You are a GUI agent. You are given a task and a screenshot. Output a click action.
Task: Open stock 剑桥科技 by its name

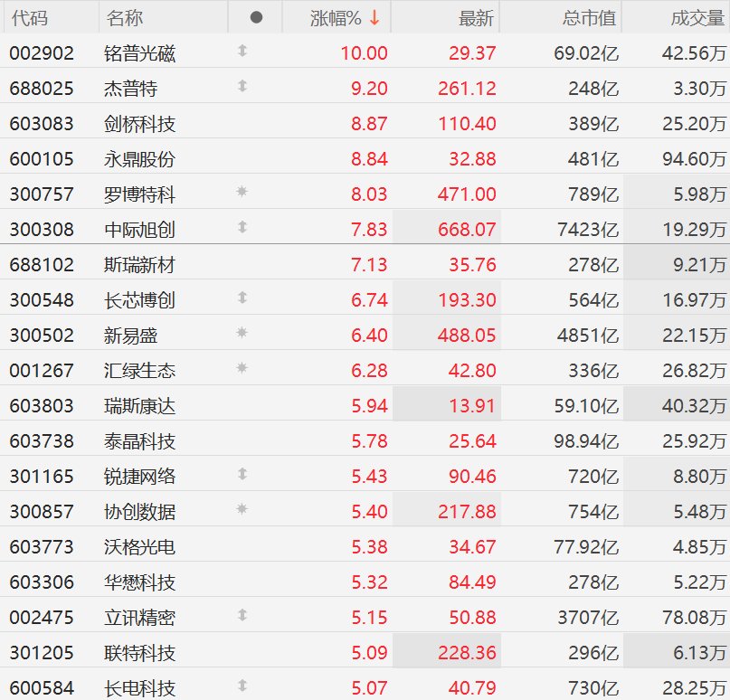pos(139,124)
